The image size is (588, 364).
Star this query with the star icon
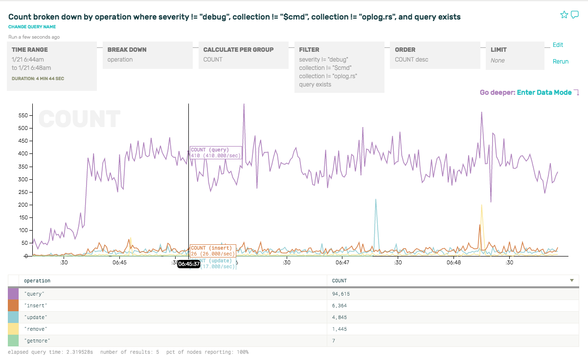click(x=564, y=15)
